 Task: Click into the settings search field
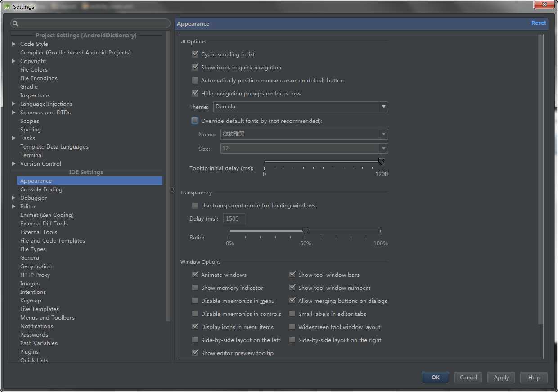click(x=90, y=23)
